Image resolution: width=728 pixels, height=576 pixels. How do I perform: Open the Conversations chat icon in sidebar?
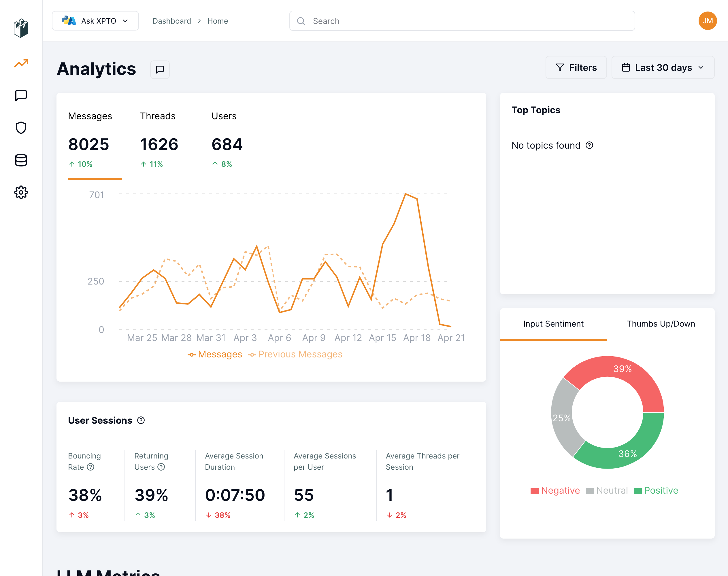(21, 96)
